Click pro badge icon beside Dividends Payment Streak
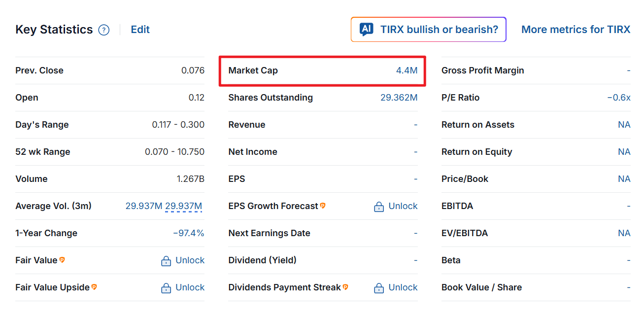Screen dimensions: 644x317 point(345,287)
